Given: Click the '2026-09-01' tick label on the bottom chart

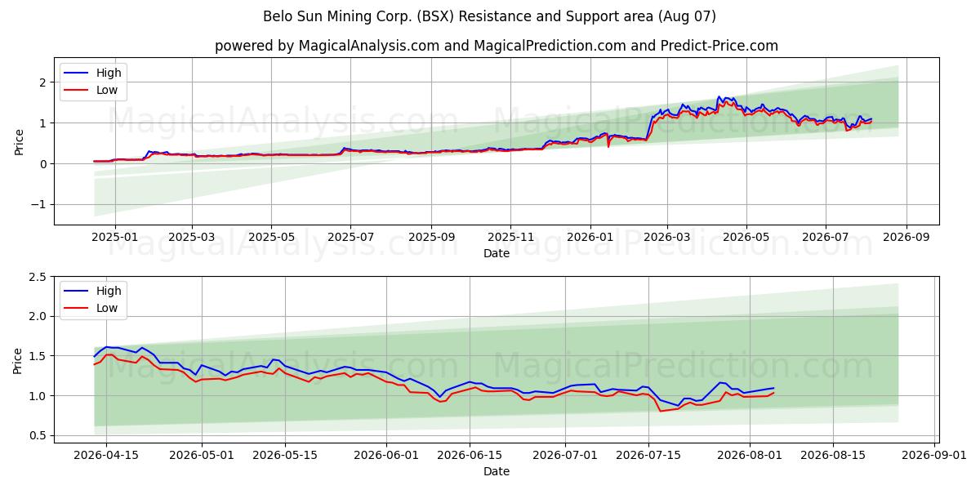Looking at the screenshot, I should click(934, 455).
